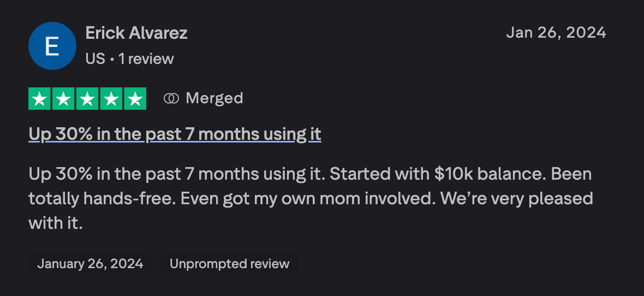This screenshot has height=296, width=644.
Task: Click the "US" country label
Action: click(95, 58)
